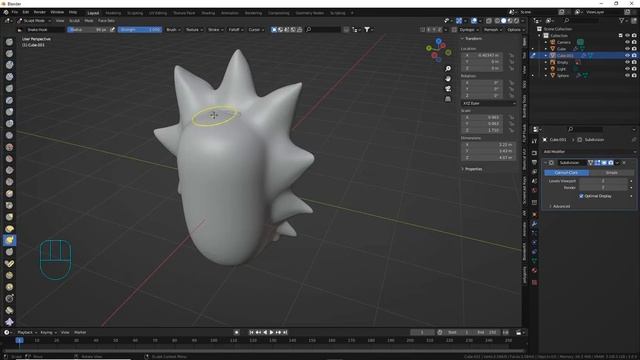Click the pen pressure icon next to Radius

112,29
